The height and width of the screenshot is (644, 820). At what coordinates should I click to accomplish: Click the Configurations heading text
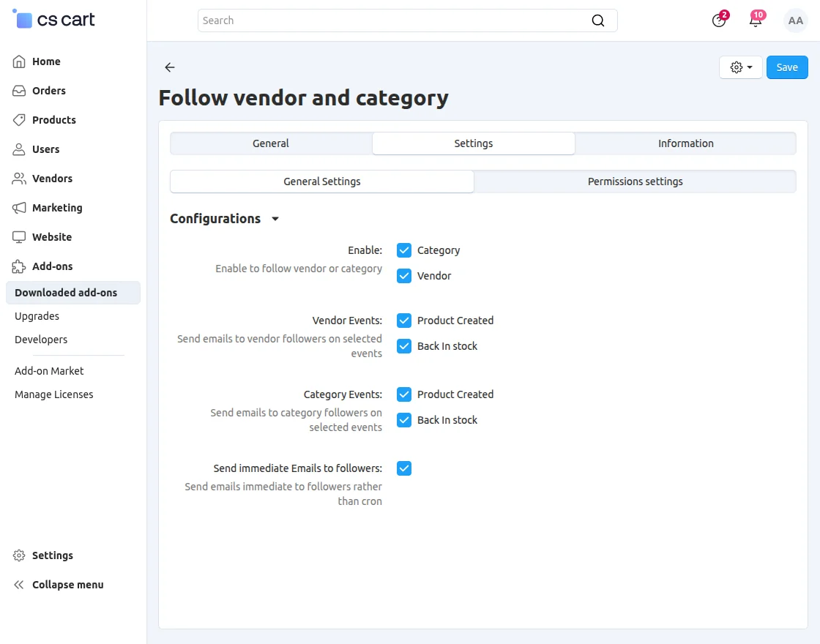pyautogui.click(x=215, y=219)
